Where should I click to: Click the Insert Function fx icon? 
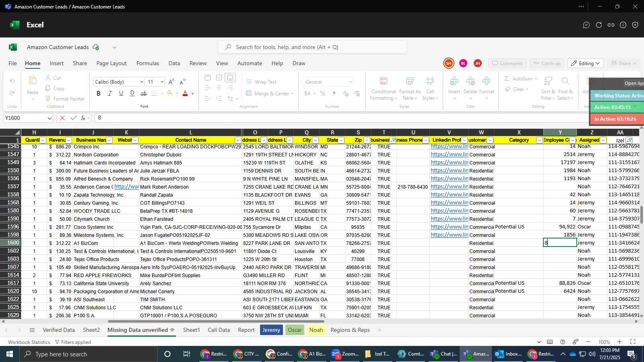83,118
